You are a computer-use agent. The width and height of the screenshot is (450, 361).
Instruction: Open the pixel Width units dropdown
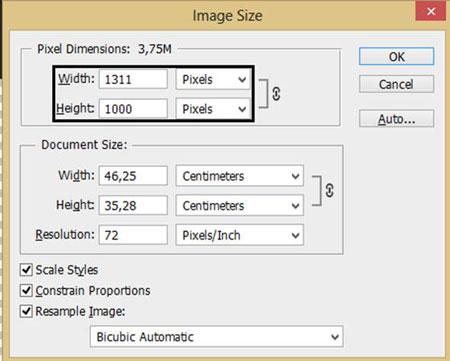coord(213,79)
